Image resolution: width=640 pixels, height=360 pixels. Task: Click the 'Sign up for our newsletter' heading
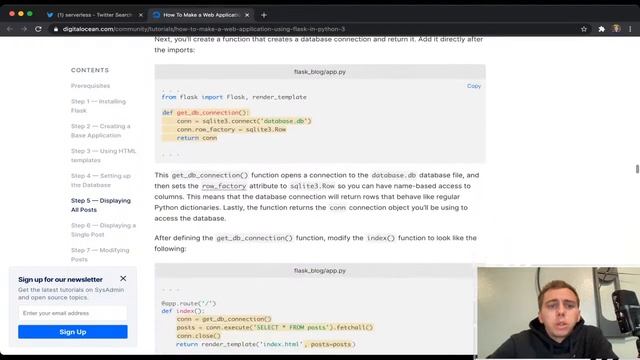click(x=60, y=280)
